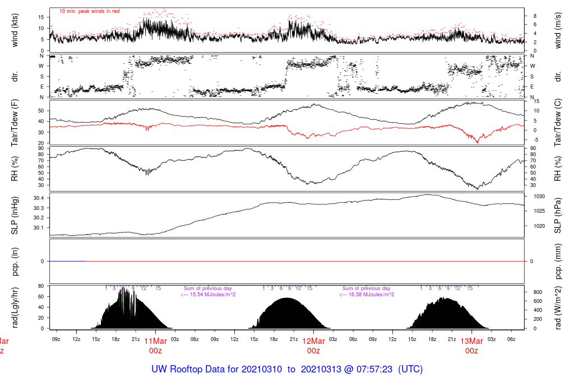The width and height of the screenshot is (574, 392).
Task: Click the blue "UW Rooftop Data" chart title
Action: pos(287,370)
